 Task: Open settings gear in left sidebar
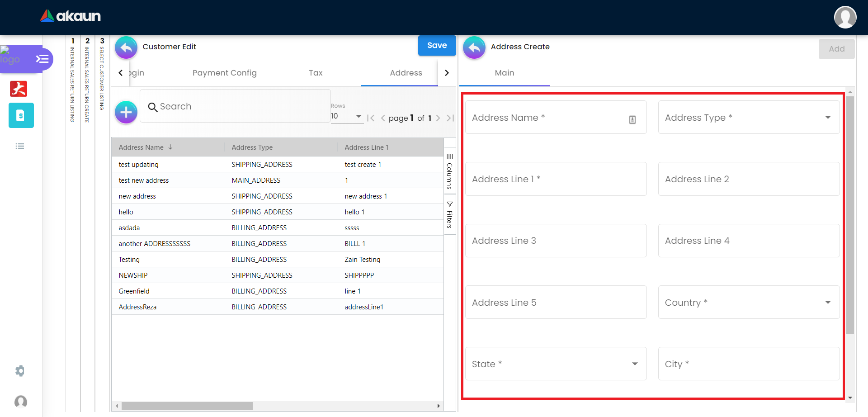pyautogui.click(x=20, y=371)
